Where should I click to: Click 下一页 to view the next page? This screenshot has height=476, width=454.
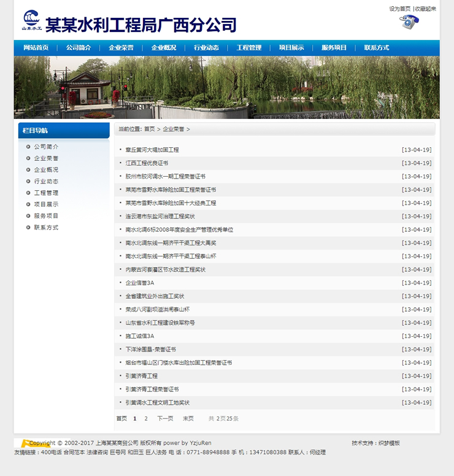165,418
